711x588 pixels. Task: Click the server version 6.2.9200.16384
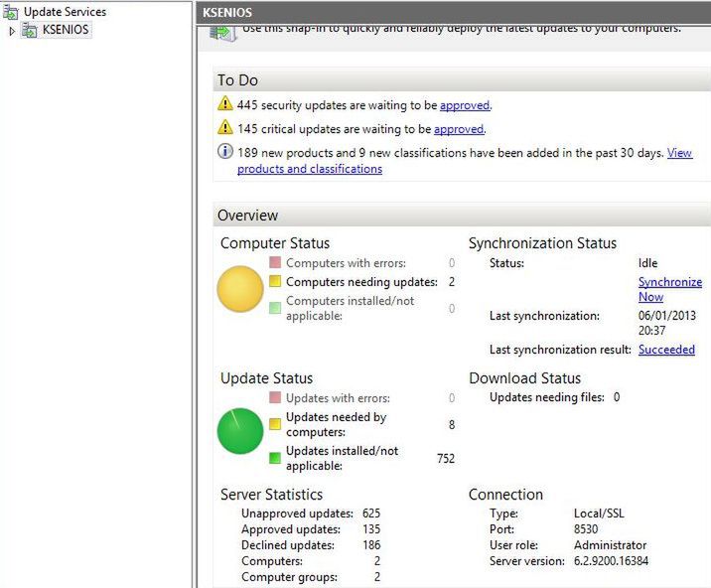(x=611, y=561)
